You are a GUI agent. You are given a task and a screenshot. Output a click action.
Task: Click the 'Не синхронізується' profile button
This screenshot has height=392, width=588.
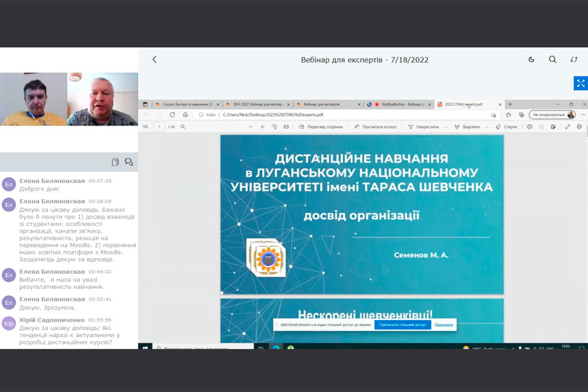click(x=552, y=114)
